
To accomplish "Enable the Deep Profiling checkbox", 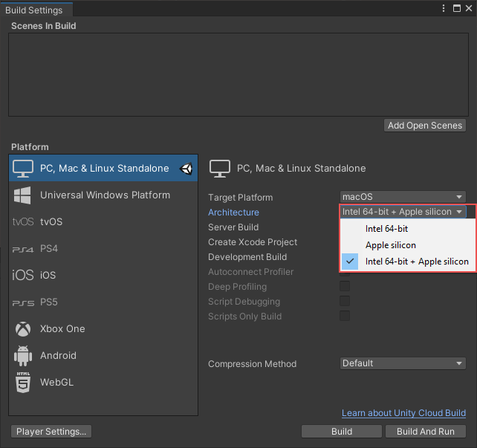I will [345, 287].
